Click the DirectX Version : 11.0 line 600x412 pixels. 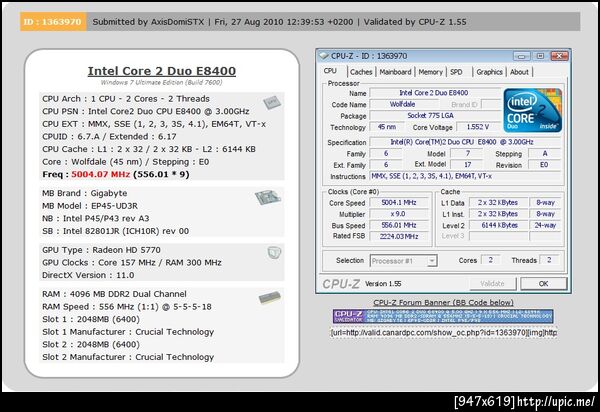click(88, 275)
